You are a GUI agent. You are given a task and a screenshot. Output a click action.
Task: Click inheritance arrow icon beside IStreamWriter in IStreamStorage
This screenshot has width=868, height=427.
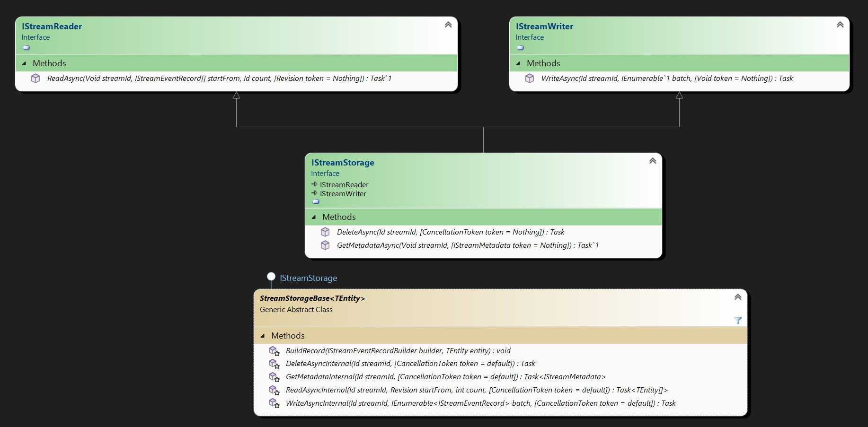click(x=314, y=193)
